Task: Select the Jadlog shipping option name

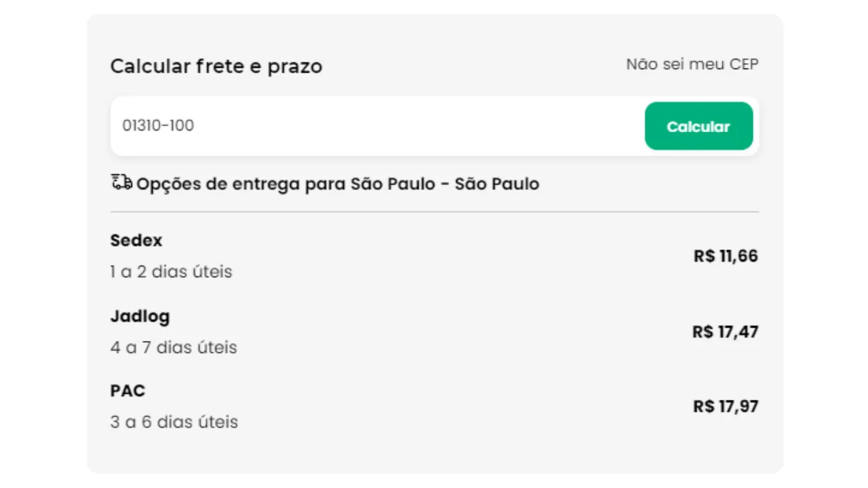Action: click(140, 317)
